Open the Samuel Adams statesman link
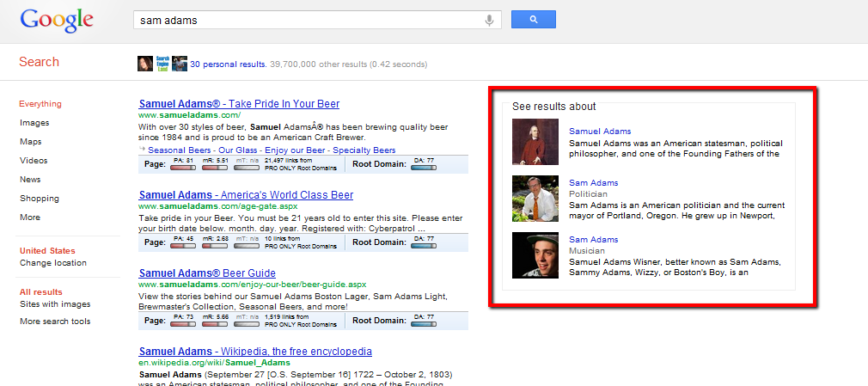 pyautogui.click(x=600, y=132)
